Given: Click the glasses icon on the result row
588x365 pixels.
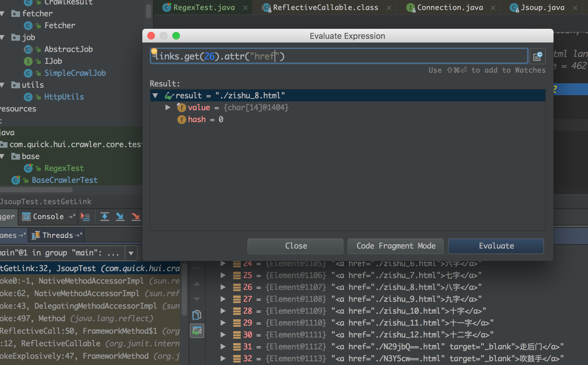Looking at the screenshot, I should (169, 96).
